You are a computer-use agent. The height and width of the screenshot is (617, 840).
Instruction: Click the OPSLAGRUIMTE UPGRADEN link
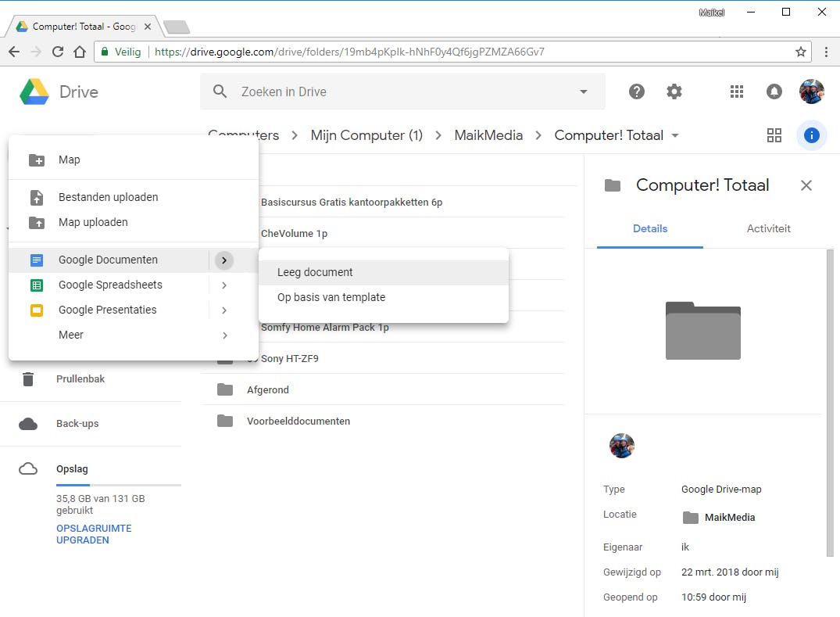(x=94, y=534)
